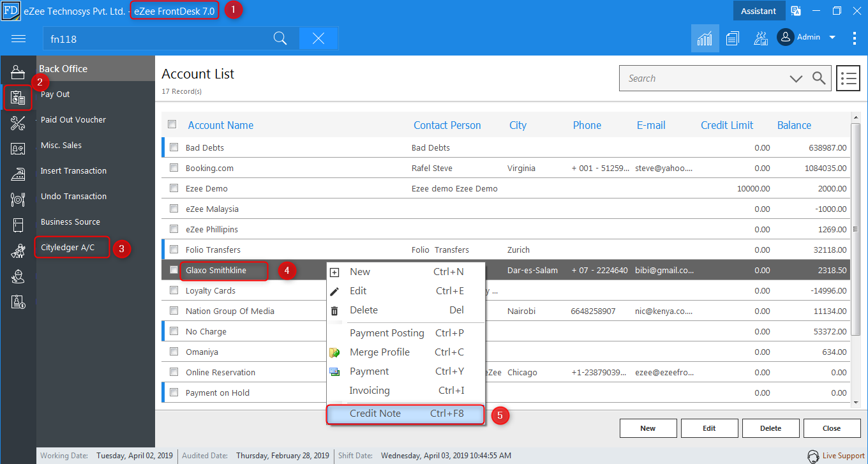
Task: Expand the Account List search dropdown chevron
Action: pyautogui.click(x=796, y=79)
